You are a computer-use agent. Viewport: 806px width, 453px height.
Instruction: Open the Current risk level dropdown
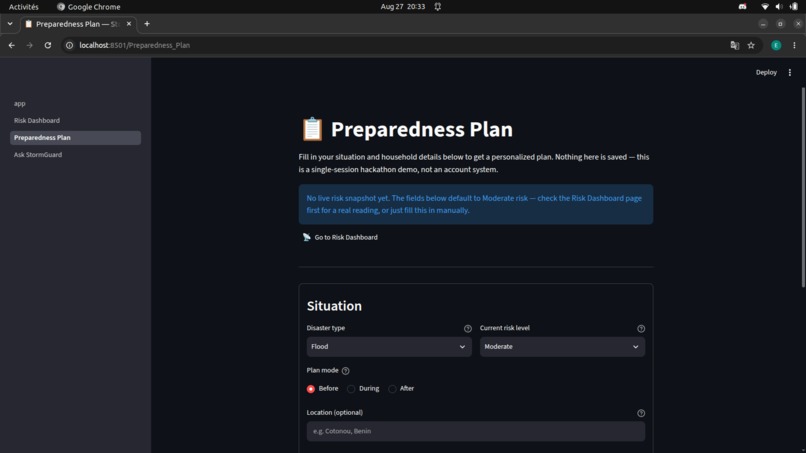(562, 347)
